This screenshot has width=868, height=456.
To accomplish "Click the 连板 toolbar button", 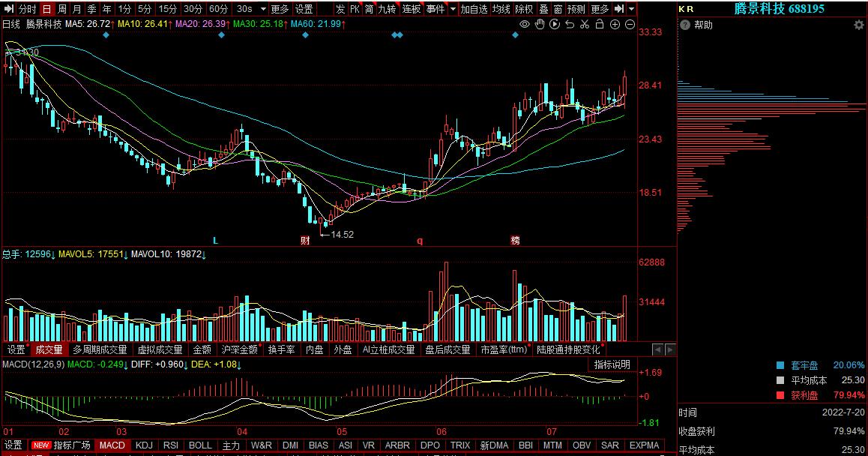I will point(412,9).
